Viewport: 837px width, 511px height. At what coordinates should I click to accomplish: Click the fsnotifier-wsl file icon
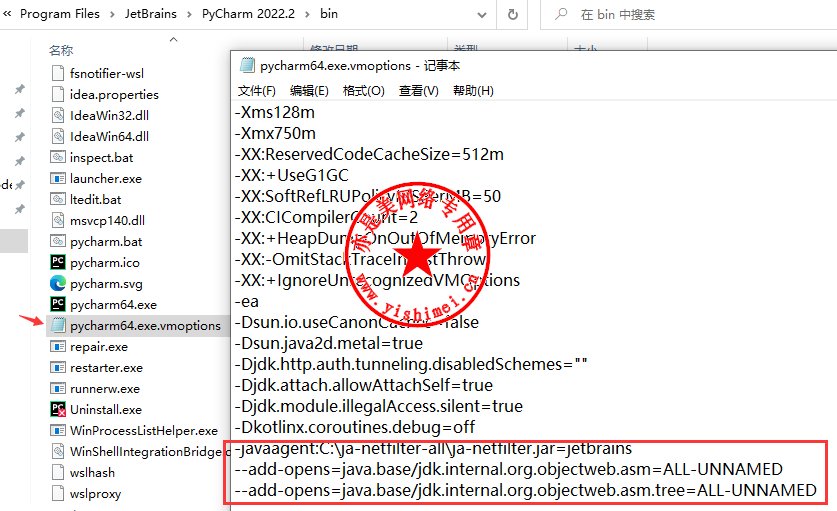[x=58, y=73]
